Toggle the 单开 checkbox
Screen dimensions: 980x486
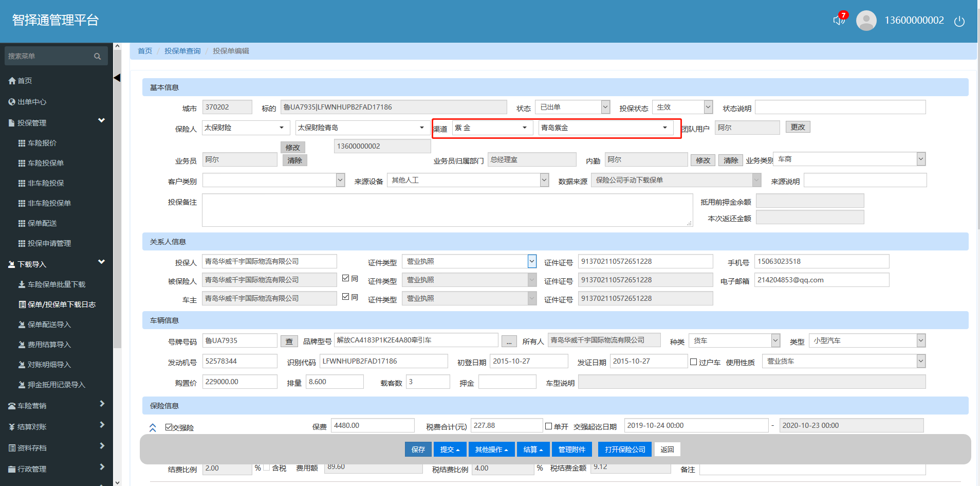click(548, 426)
